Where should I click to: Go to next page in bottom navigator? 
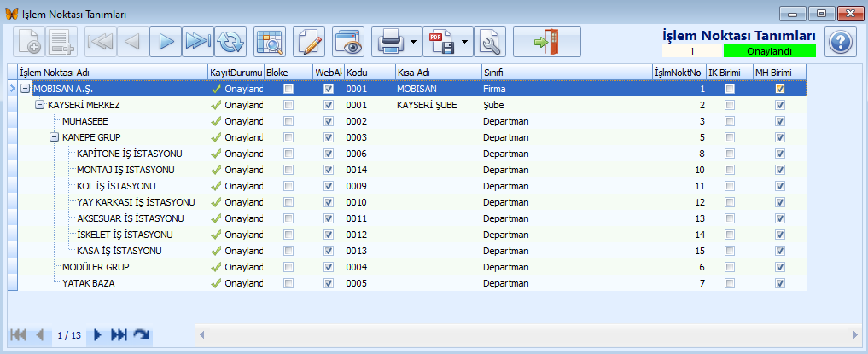(98, 334)
